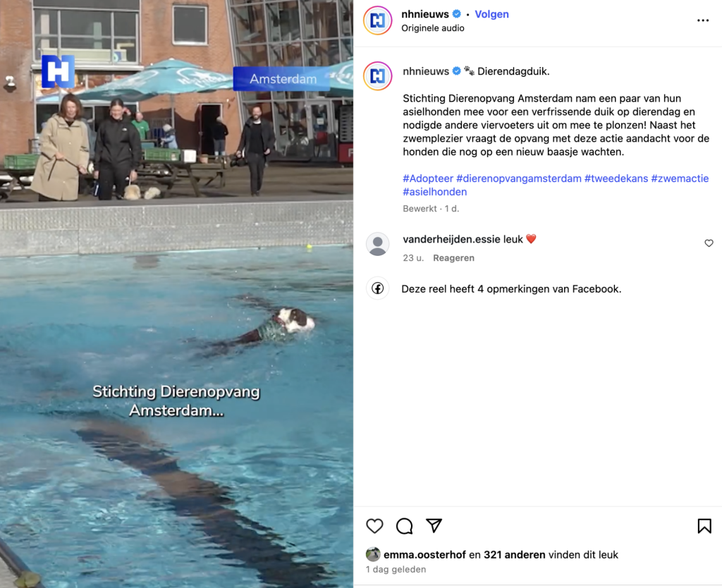Click emma.oosterhof's small profile thumbnail
Screen dimensions: 722x588
[373, 554]
